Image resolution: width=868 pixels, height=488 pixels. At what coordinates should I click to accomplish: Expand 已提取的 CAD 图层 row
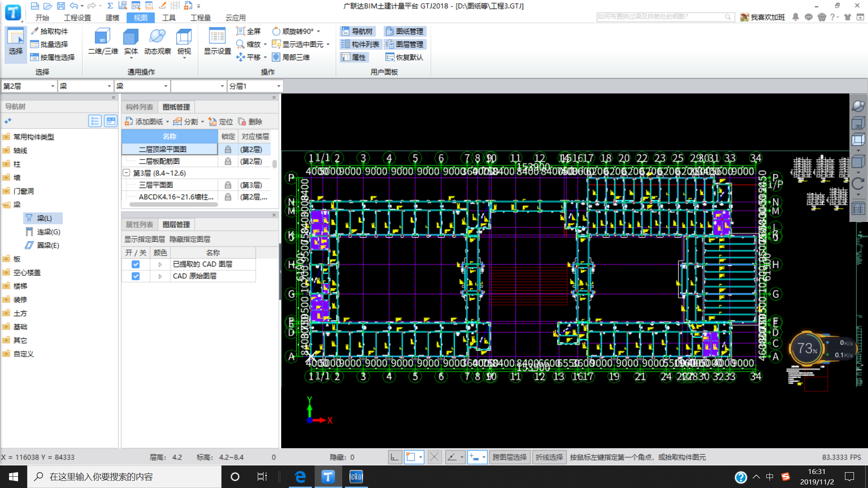(x=160, y=264)
